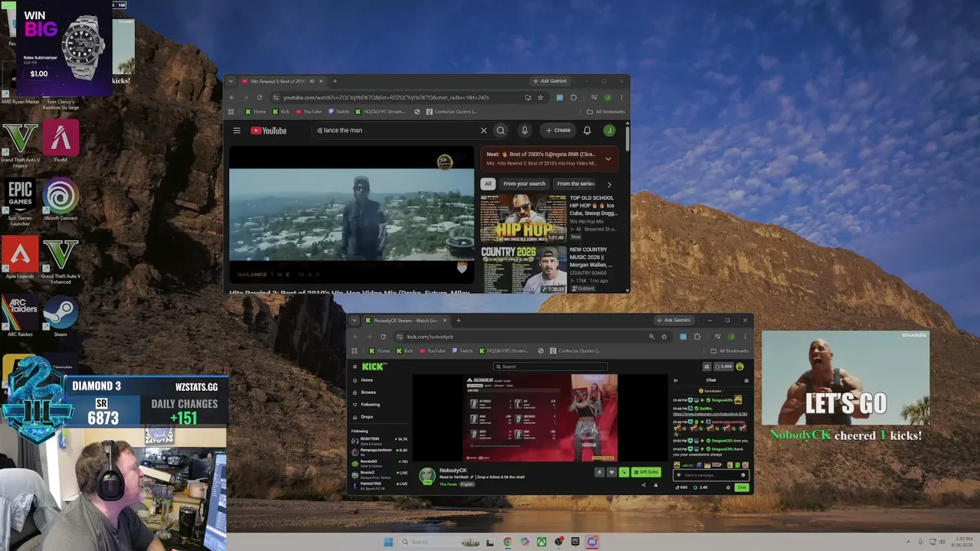The image size is (980, 551).
Task: Go to Browse in Kick sidebar
Action: tap(368, 393)
